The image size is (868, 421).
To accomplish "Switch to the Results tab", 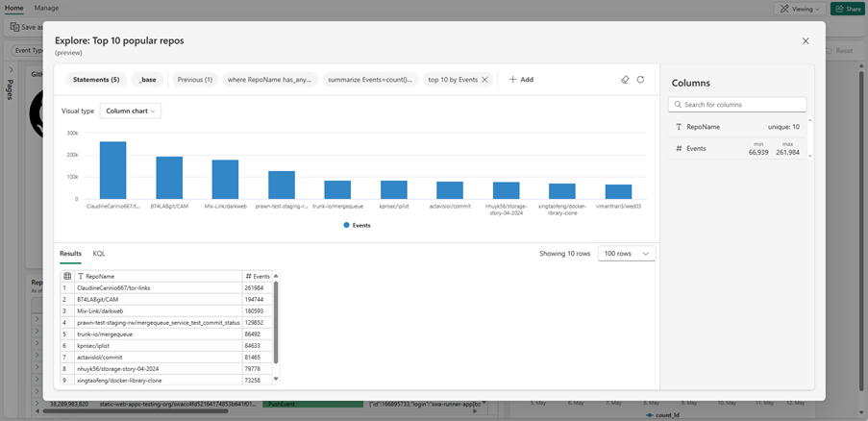I will coord(70,254).
